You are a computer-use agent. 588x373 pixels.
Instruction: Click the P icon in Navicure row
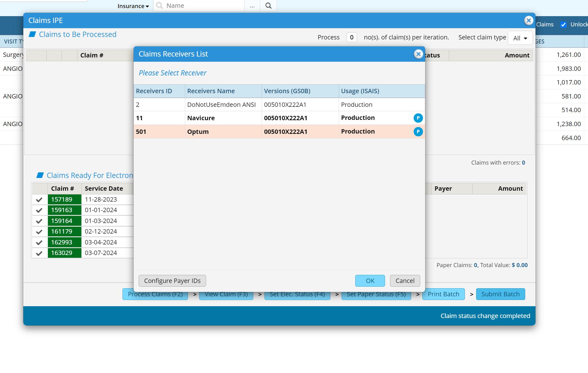(418, 118)
